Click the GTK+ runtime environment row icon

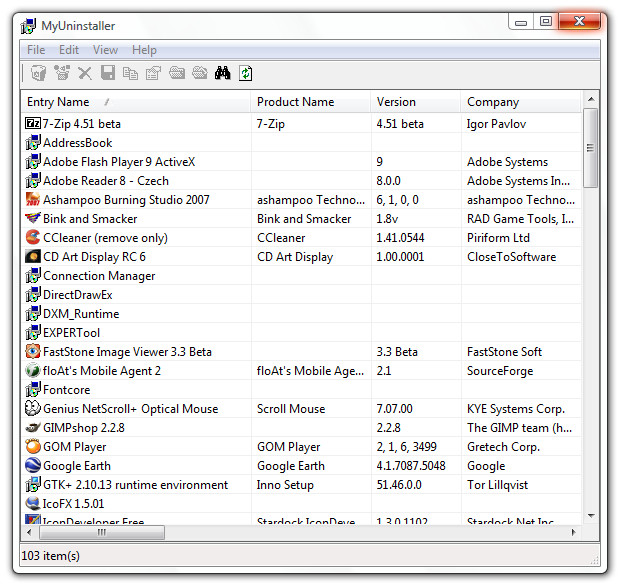(x=33, y=484)
